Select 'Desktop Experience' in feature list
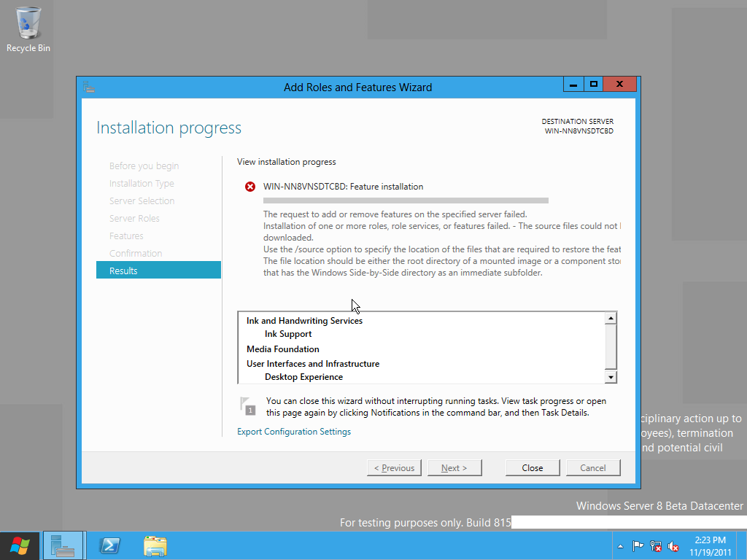The image size is (747, 560). point(304,377)
